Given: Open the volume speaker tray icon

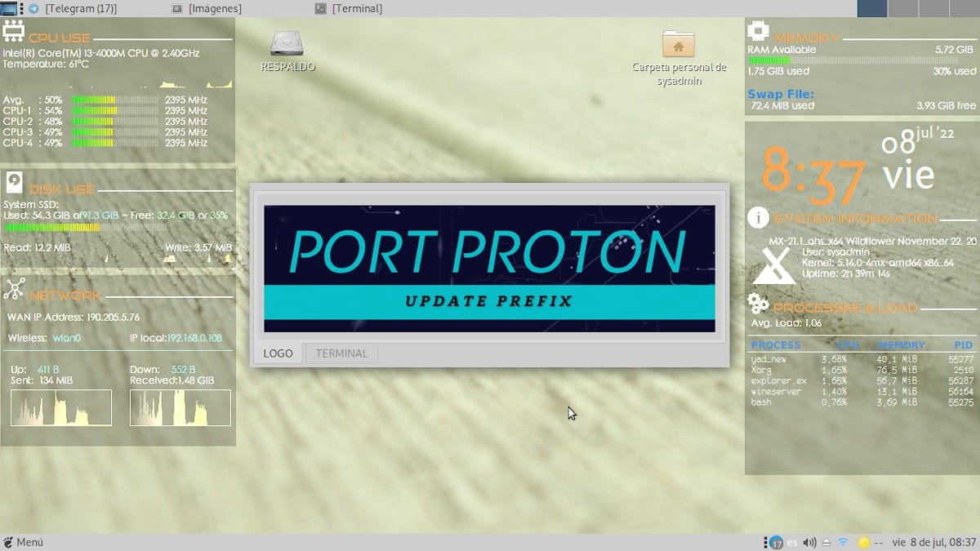Looking at the screenshot, I should [x=810, y=542].
